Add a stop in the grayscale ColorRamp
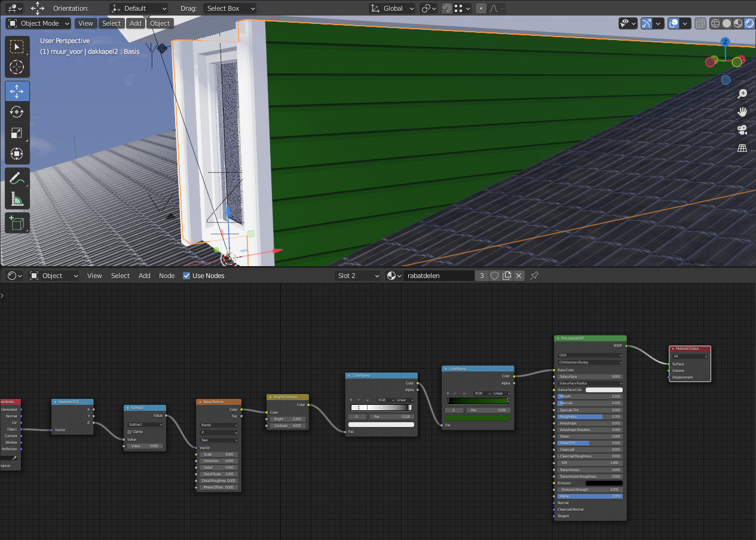 [351, 400]
